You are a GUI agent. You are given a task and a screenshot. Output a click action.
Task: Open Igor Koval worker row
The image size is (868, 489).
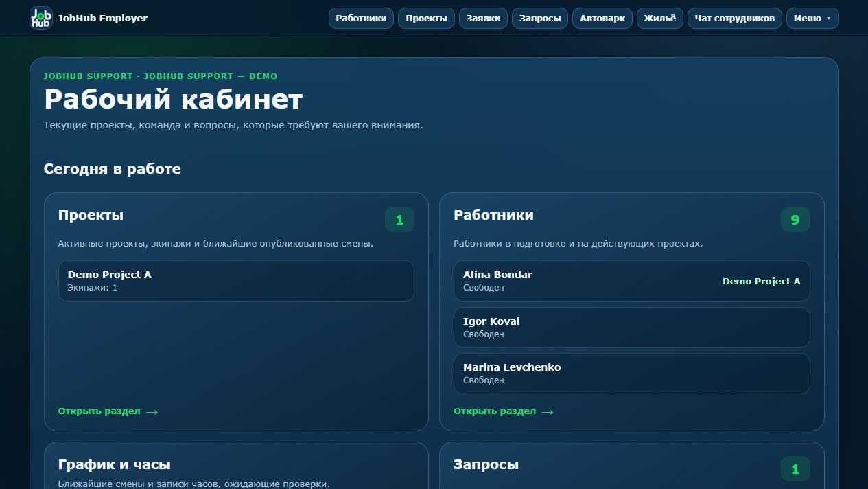tap(632, 327)
